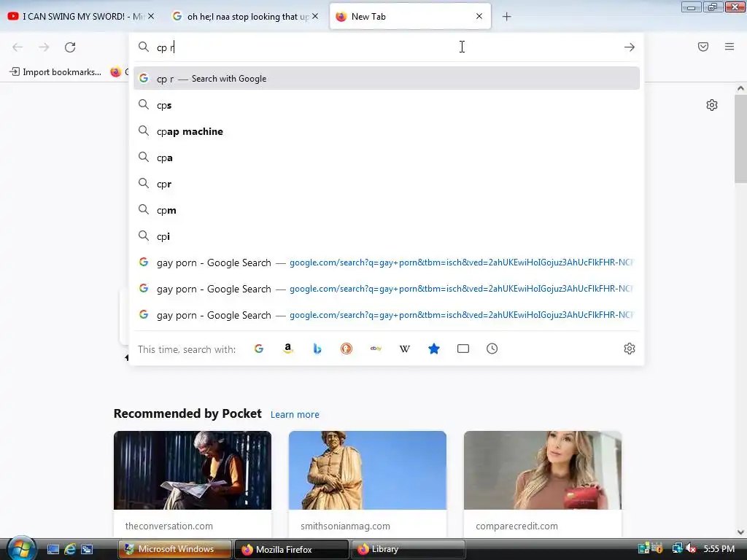Image resolution: width=747 pixels, height=560 pixels.
Task: Open comparecredit.com story thumbnail
Action: coord(543,470)
